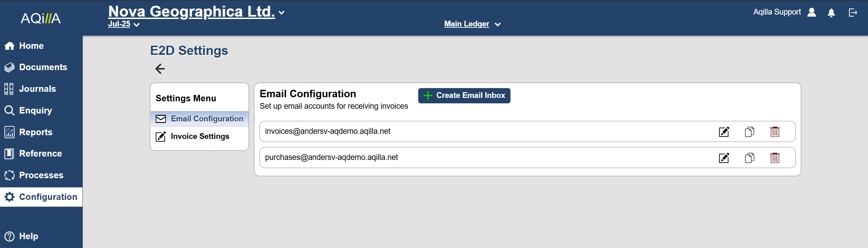Click the Aqilla logo
The image size is (868, 248).
pyautogui.click(x=41, y=18)
